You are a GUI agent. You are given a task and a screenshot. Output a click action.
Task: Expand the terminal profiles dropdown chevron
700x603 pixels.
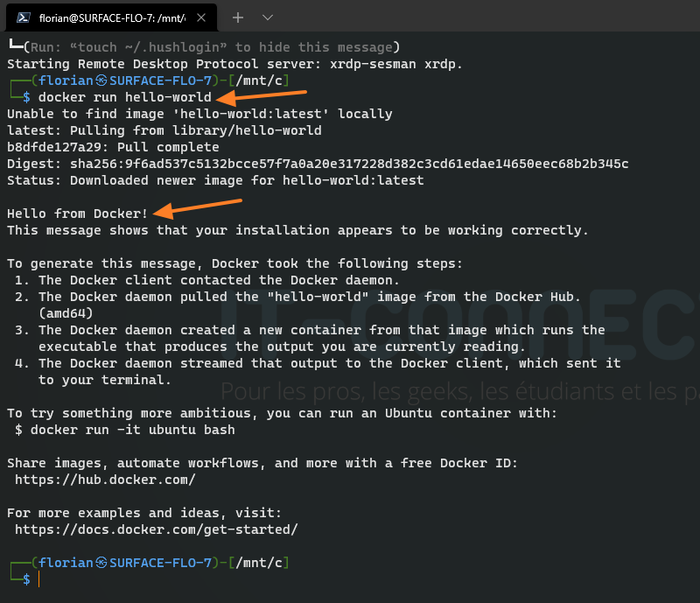click(x=268, y=18)
